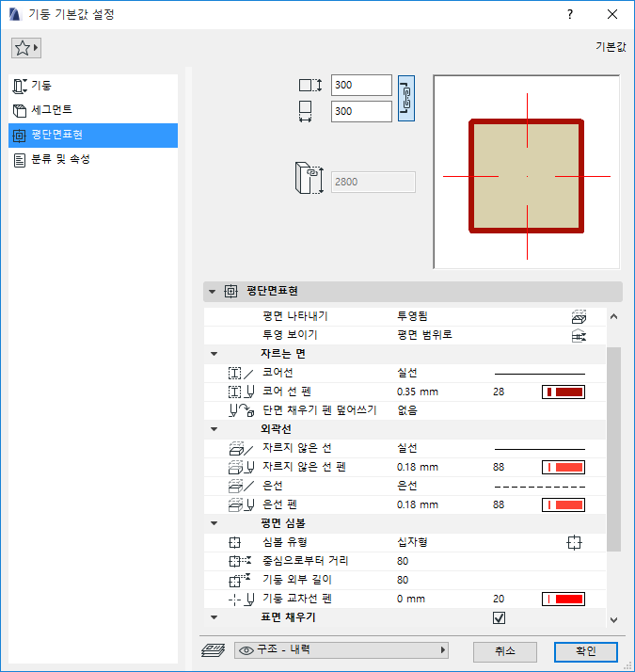
Task: Select the 평면 범위로 value
Action: tap(424, 335)
